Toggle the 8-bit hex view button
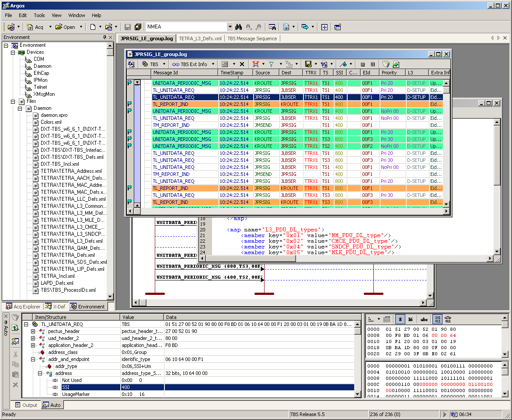The width and height of the screenshot is (512, 420). click(x=400, y=319)
